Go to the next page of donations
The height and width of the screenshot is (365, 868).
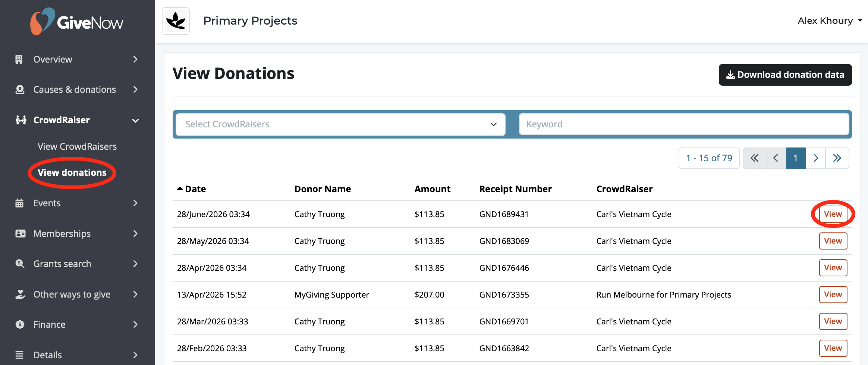(x=815, y=158)
